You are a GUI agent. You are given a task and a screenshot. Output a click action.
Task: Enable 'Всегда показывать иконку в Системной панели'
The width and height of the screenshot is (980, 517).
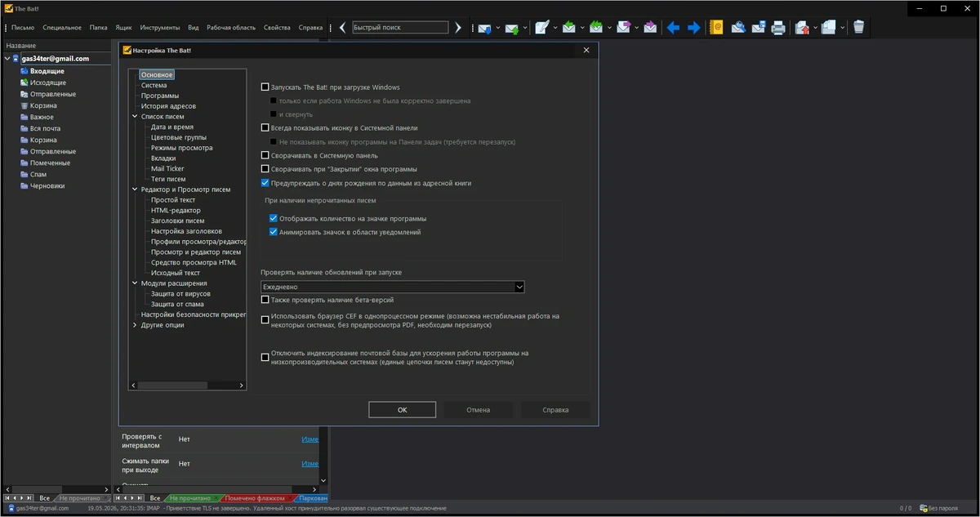(265, 127)
